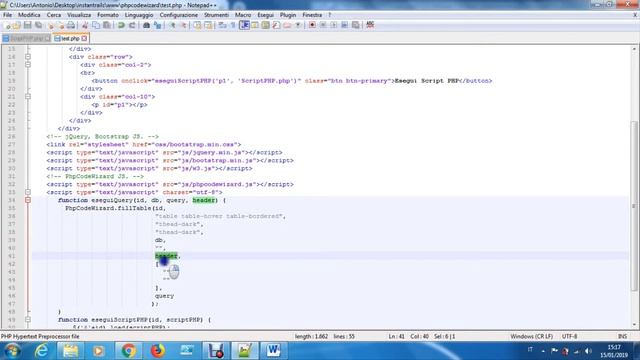Save the current file via toolbar icon

[x=27, y=25]
